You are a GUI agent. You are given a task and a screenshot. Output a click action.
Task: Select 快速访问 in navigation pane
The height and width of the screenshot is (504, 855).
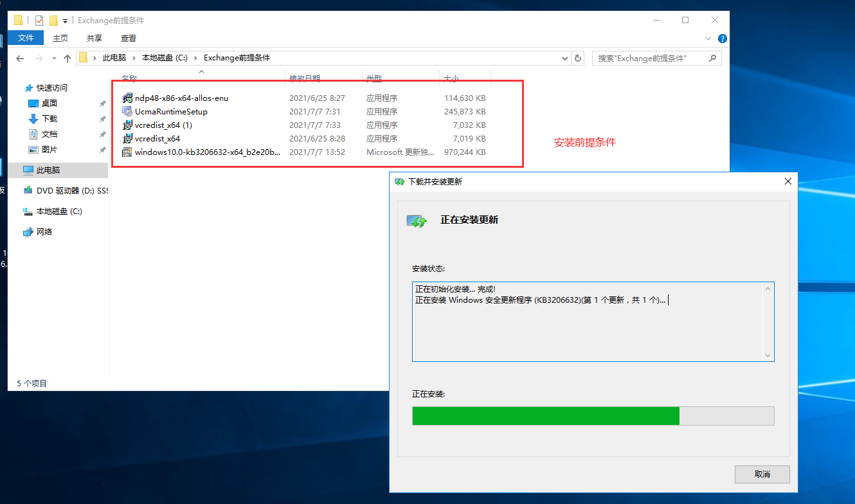pyautogui.click(x=51, y=87)
